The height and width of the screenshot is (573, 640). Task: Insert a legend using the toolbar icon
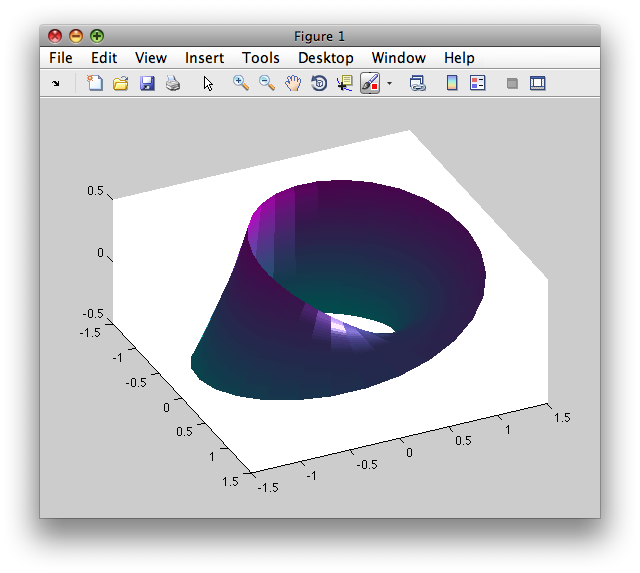coord(478,83)
